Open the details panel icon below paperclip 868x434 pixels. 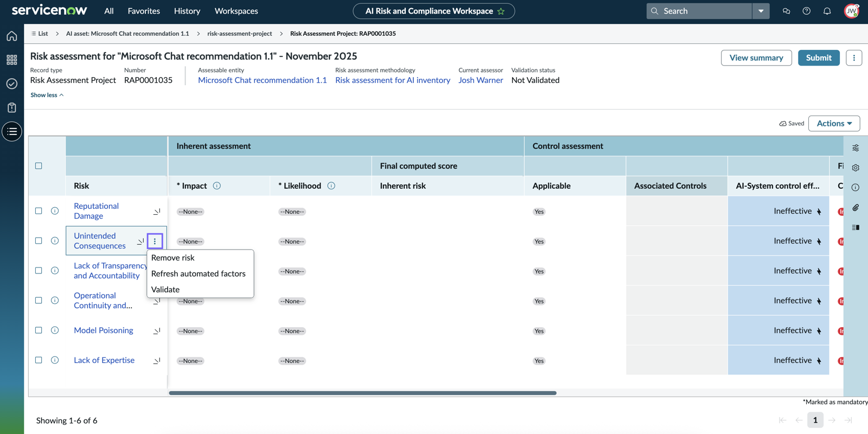856,227
